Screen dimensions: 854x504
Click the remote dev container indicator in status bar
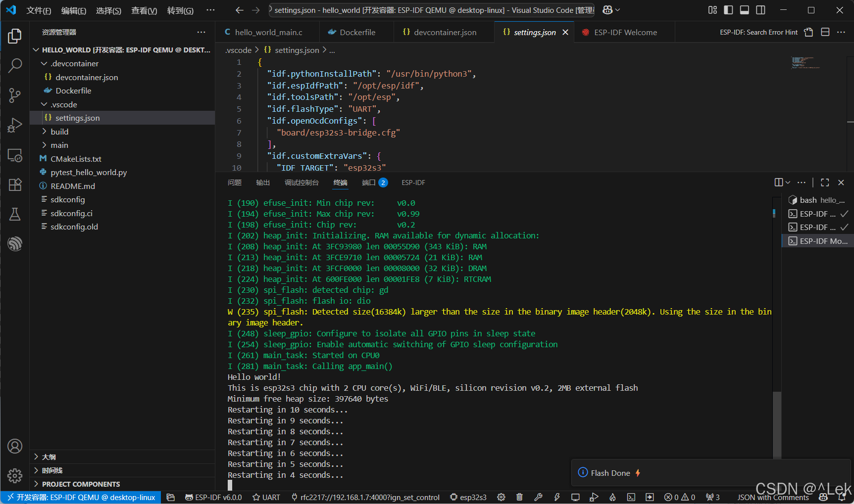(81, 497)
